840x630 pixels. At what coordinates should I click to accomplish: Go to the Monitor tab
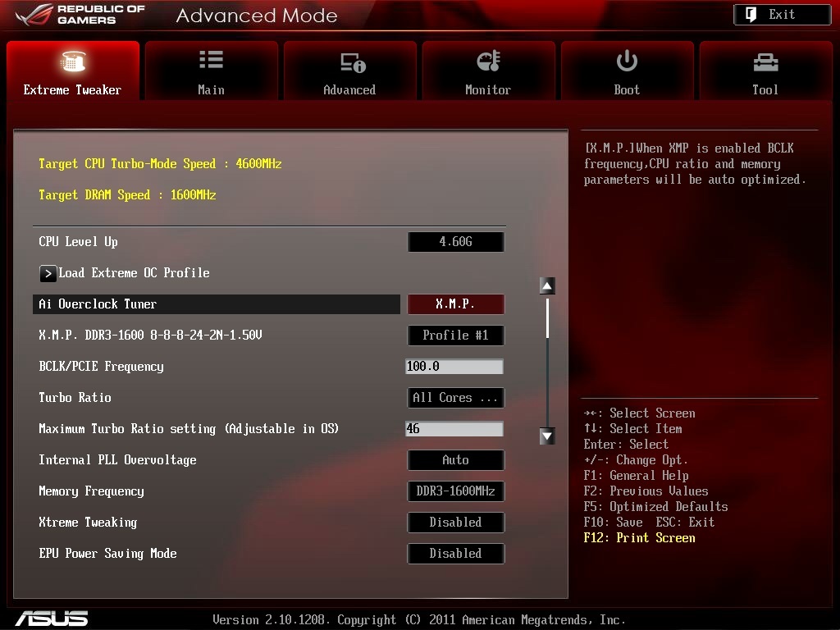[489, 71]
